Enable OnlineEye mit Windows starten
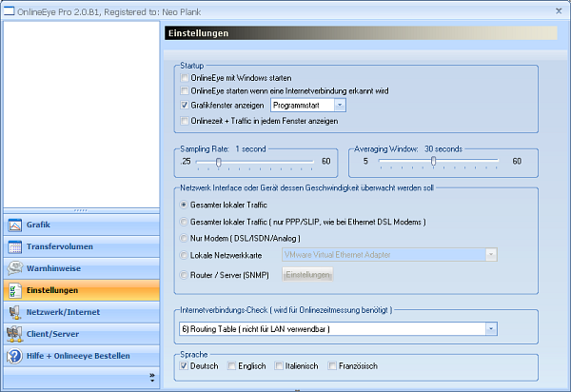Screen dimensions: 571x392 click(x=185, y=78)
